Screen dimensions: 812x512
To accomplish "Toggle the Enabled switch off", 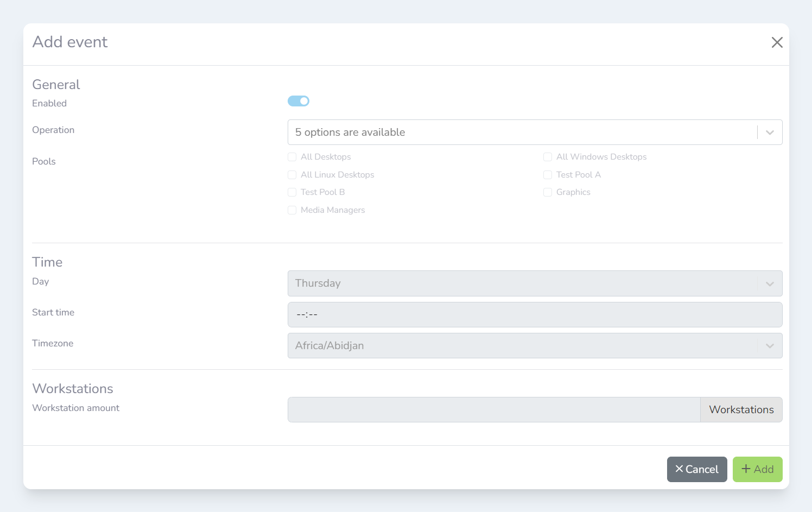I will click(299, 101).
